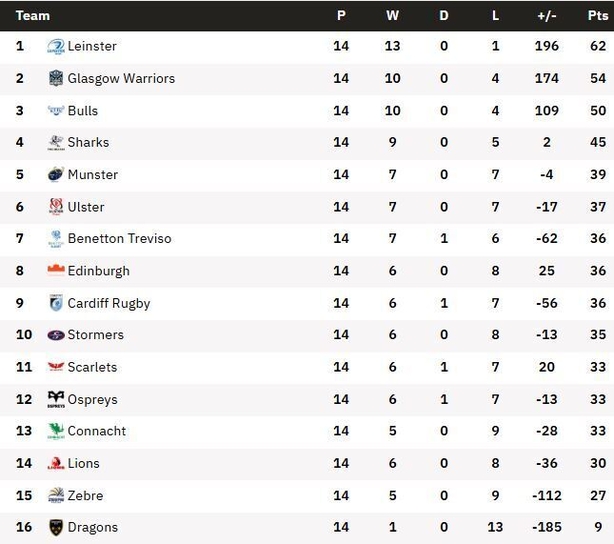The image size is (614, 544).
Task: Open the Cardiff Rugby team link
Action: click(x=109, y=304)
